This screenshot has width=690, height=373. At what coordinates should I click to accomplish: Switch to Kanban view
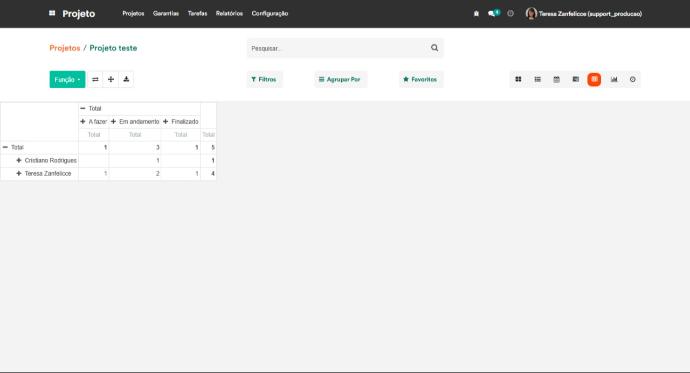[518, 80]
